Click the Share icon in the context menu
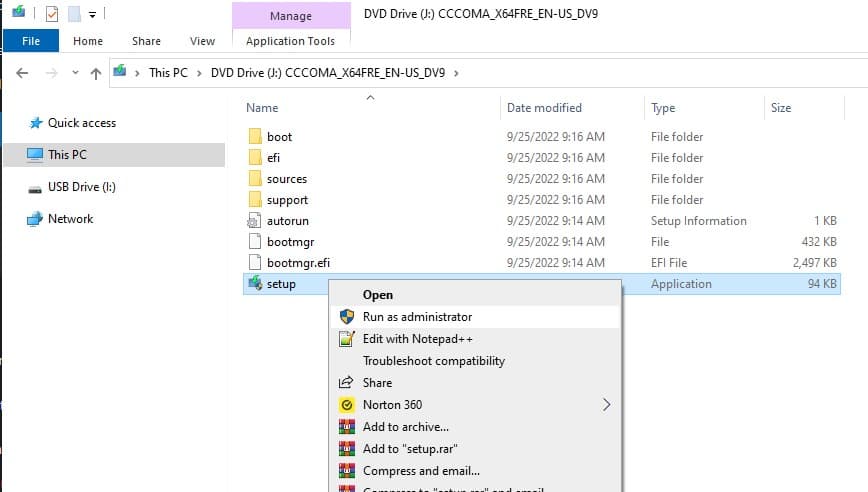868x492 pixels. click(347, 383)
